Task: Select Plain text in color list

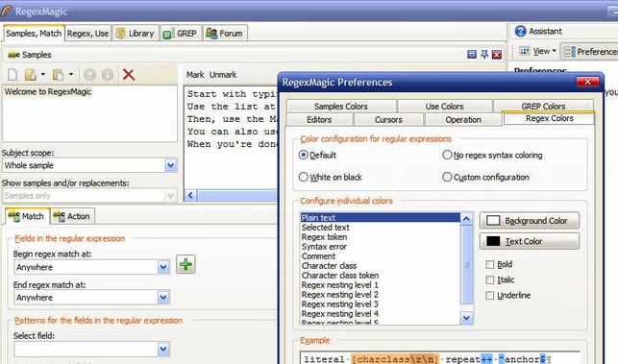Action: tap(380, 217)
